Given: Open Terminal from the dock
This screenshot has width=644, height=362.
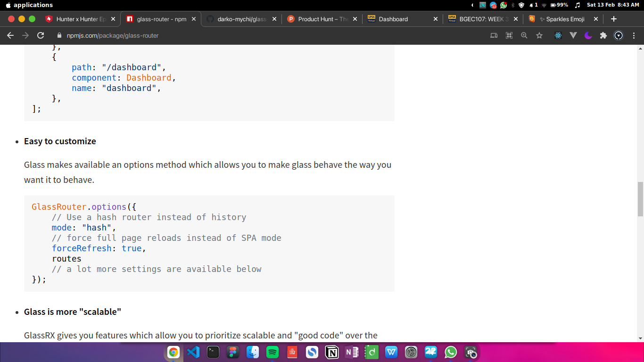Looking at the screenshot, I should pyautogui.click(x=213, y=352).
